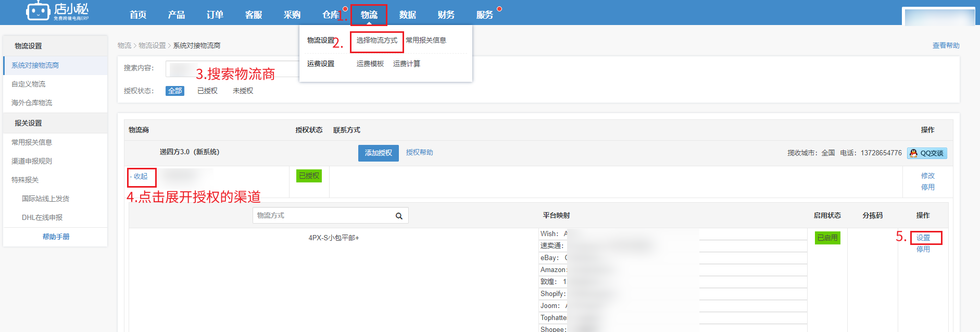980x332 pixels.
Task: Open the 财务 top navigation menu
Action: pyautogui.click(x=446, y=15)
